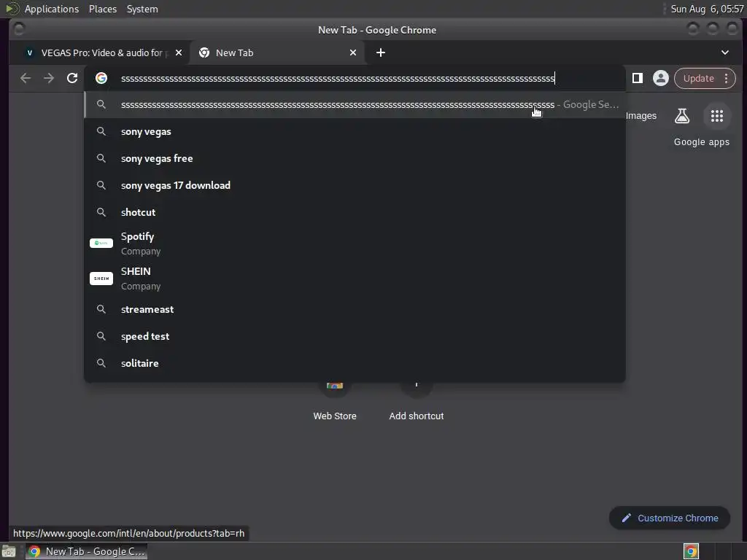Open the Google apps grid
This screenshot has height=560, width=747.
point(717,116)
